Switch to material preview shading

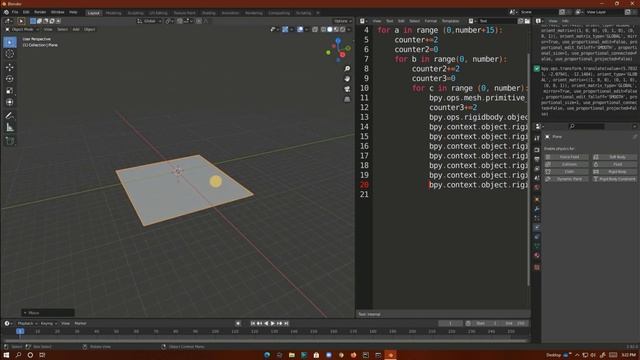point(336,29)
